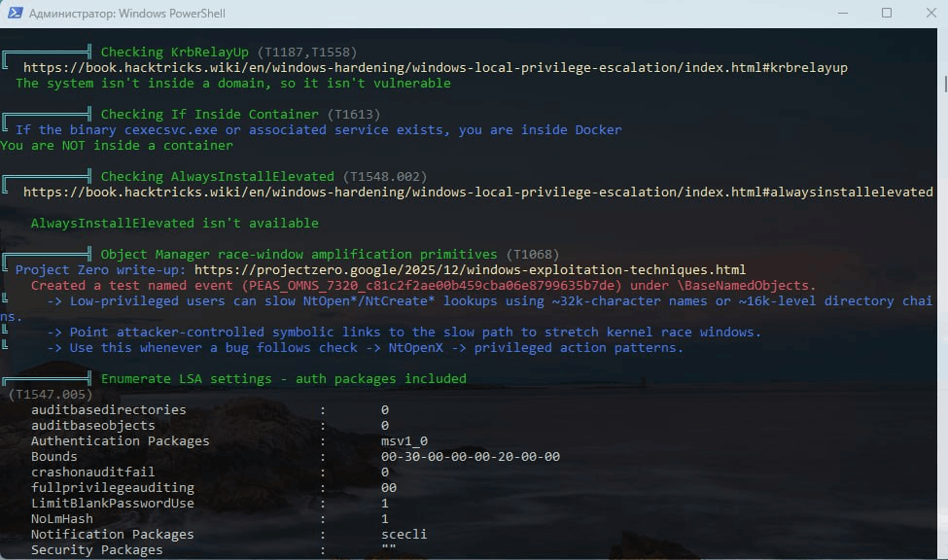Screen dimensions: 948x560
Task: Select the '00-30-00-00-00-20-00-00' value
Action: (471, 457)
